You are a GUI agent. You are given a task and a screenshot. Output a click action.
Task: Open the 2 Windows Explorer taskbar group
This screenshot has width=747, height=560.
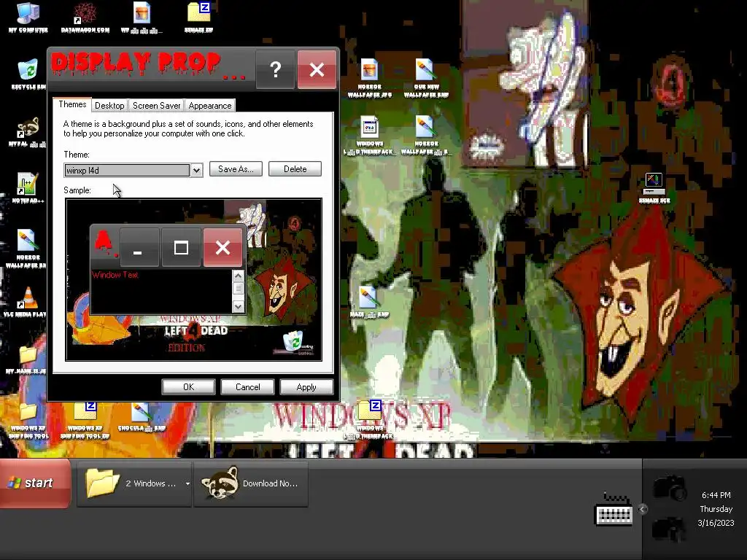[x=134, y=483]
